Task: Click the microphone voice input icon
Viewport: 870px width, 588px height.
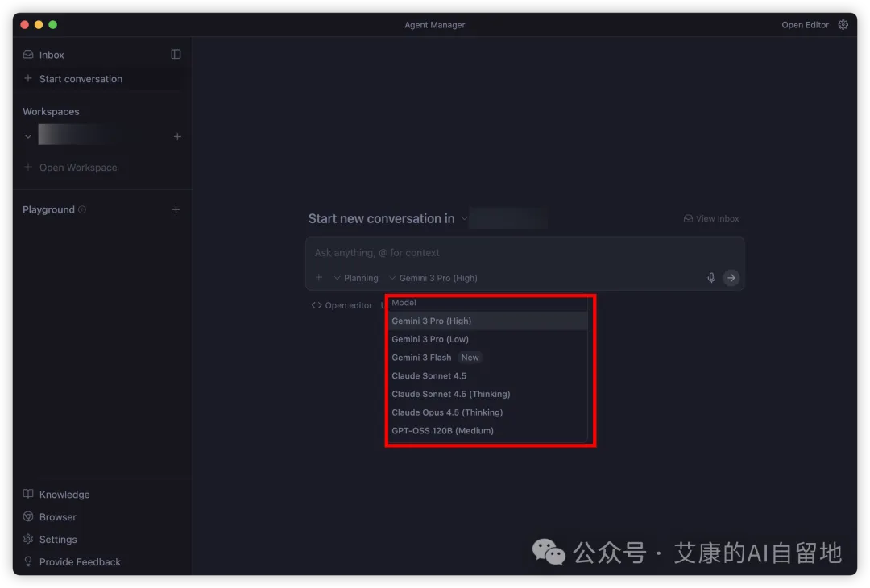Action: 711,278
